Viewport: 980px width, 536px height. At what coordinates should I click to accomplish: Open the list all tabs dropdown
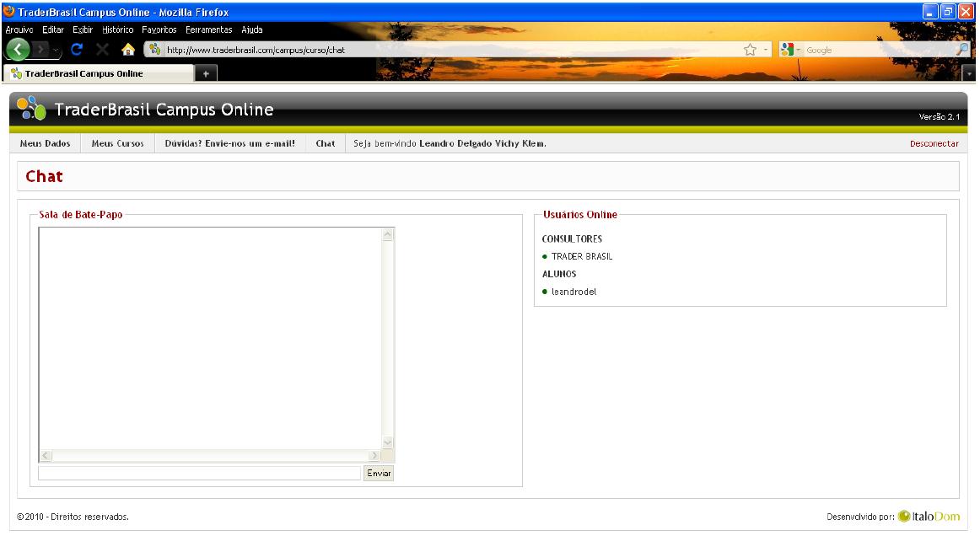(x=969, y=73)
